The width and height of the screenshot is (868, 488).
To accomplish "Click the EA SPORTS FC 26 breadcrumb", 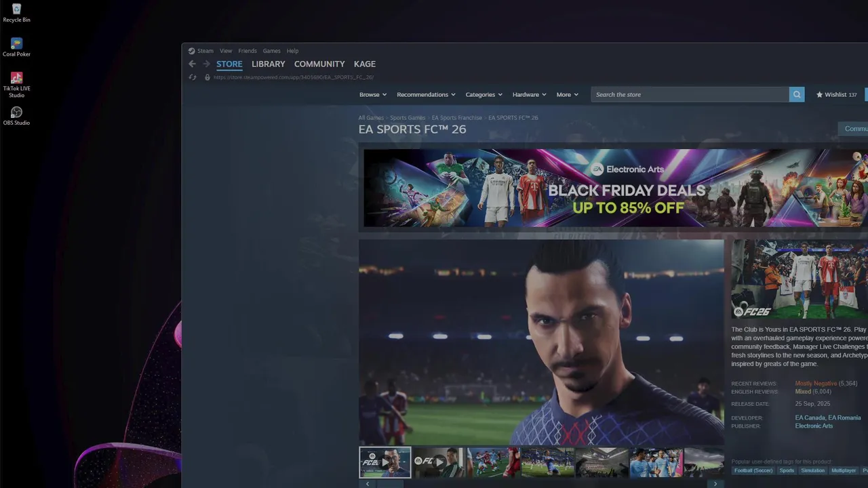I will tap(513, 118).
